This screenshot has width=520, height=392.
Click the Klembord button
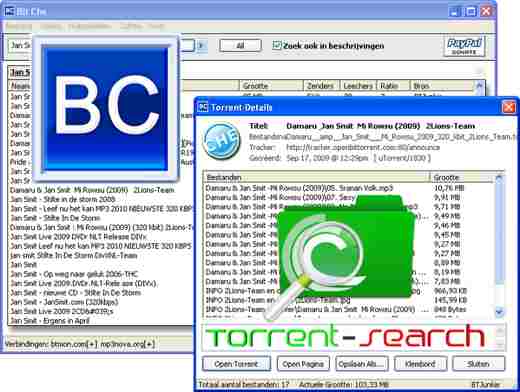tap(420, 364)
